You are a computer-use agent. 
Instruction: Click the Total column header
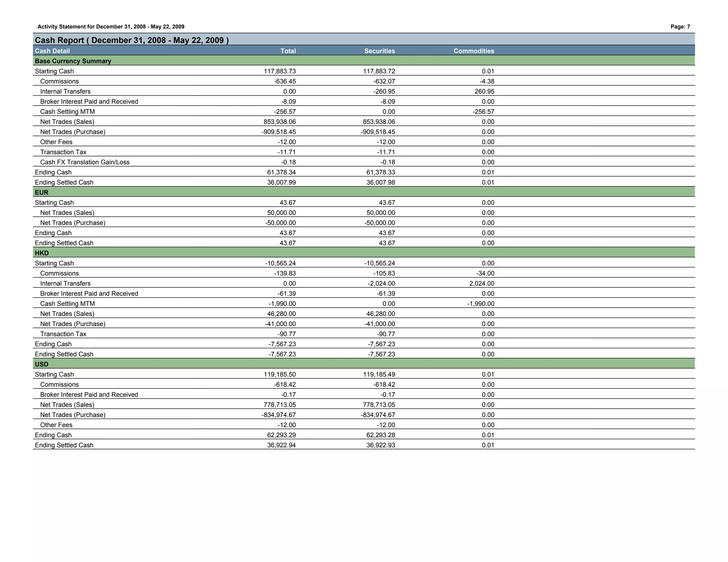pos(288,51)
